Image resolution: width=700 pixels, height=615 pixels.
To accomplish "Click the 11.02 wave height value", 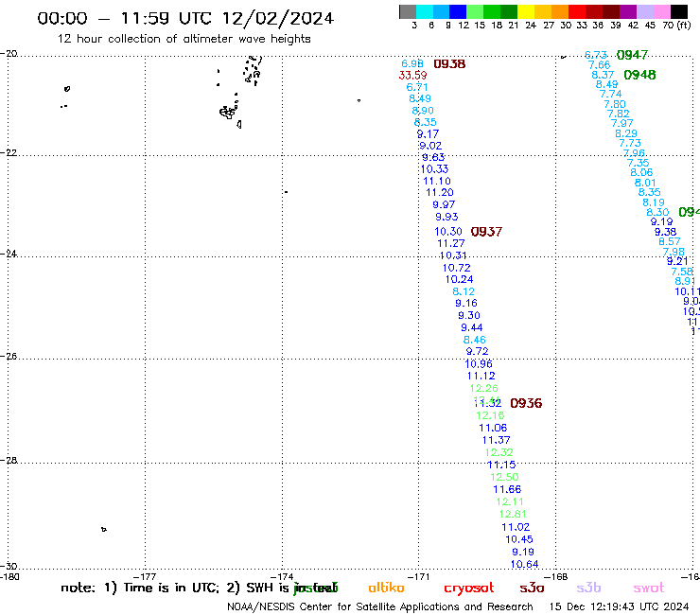I will 516,527.
